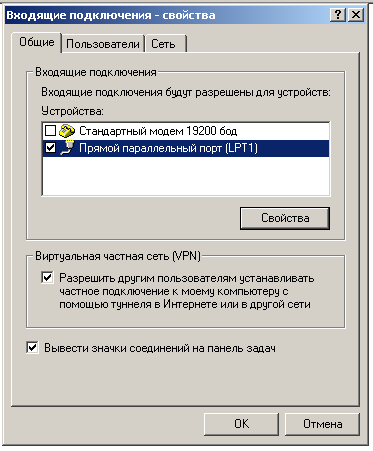
Task: Select the Общие tab
Action: (37, 42)
